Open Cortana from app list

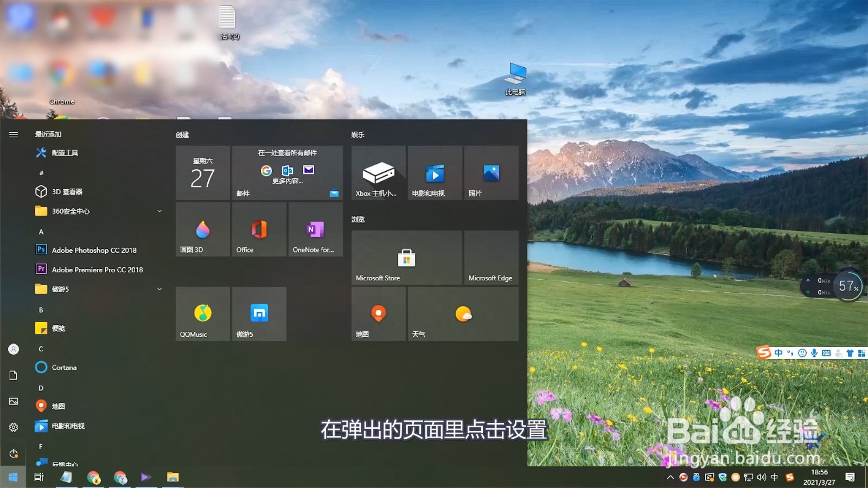[x=99, y=367]
